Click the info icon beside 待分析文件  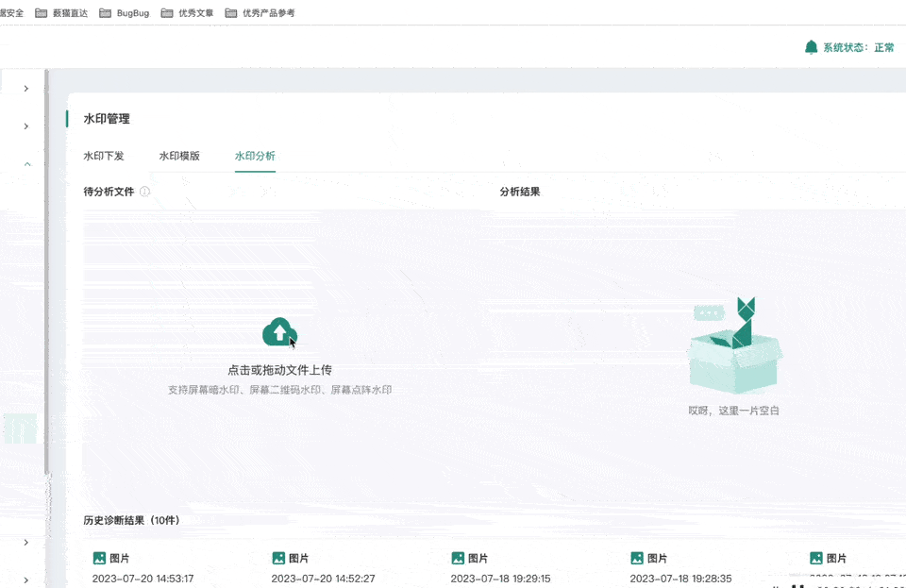pyautogui.click(x=144, y=192)
